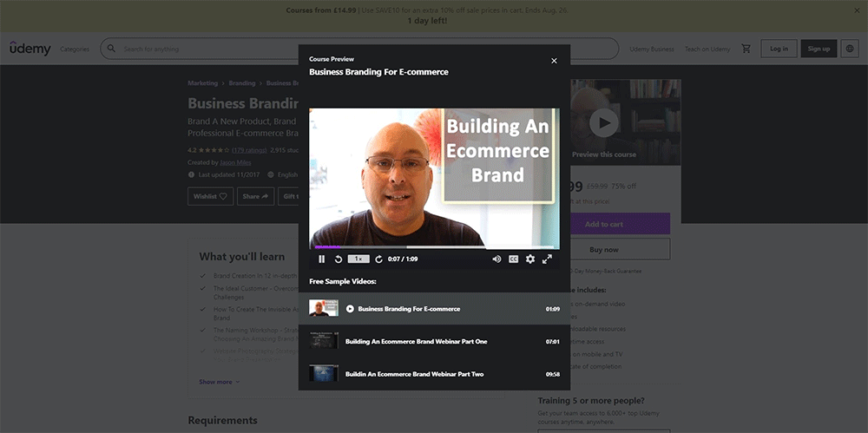Toggle closed captions on the video
Screen dimensions: 868x433
tap(513, 259)
